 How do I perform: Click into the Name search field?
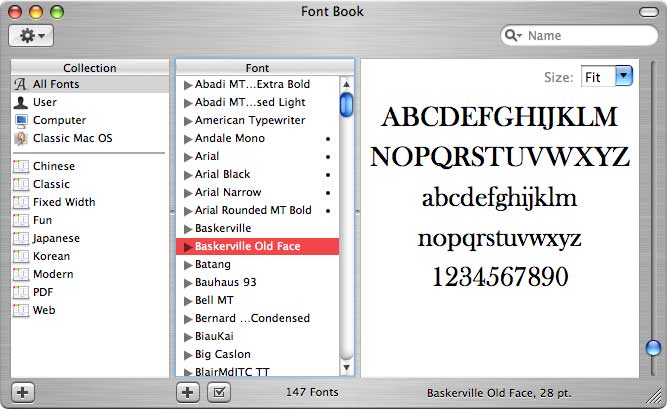(x=585, y=36)
